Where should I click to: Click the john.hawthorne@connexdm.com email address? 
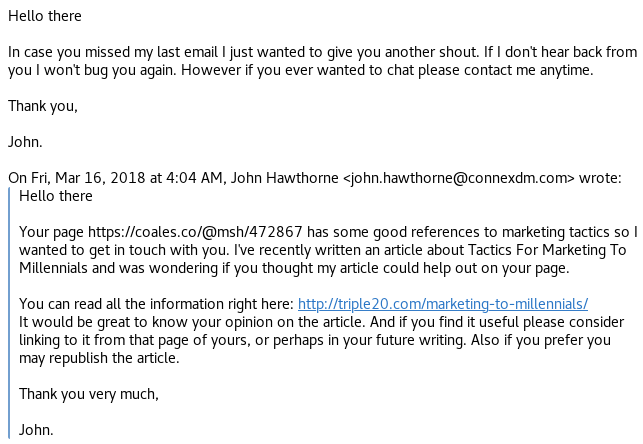459,178
